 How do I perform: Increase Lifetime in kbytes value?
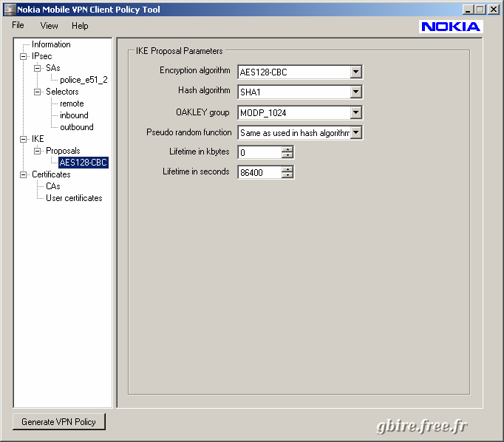click(287, 149)
